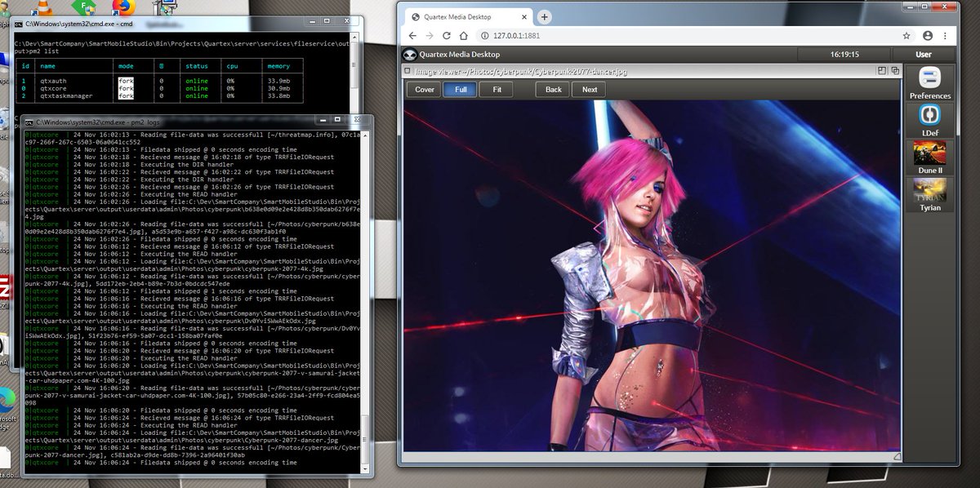Select qtxauth in the pm2 list
The image size is (980, 488).
(55, 81)
